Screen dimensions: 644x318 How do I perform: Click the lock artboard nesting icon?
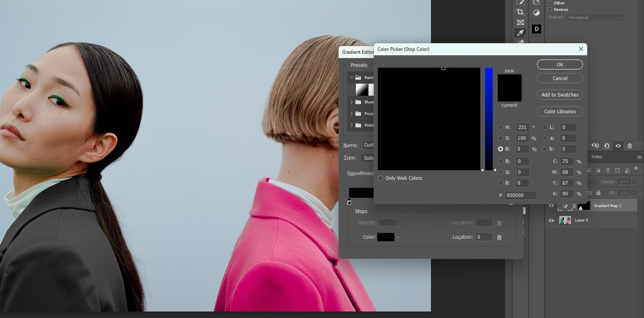click(590, 193)
